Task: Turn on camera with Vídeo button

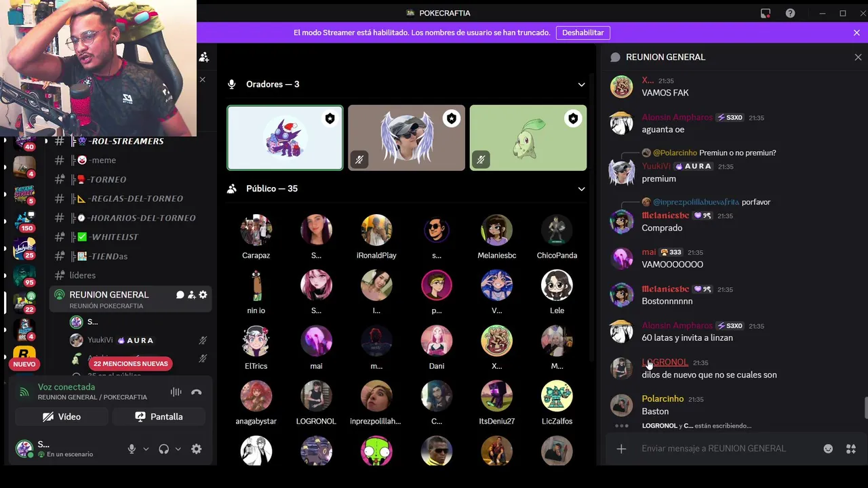Action: click(x=62, y=417)
